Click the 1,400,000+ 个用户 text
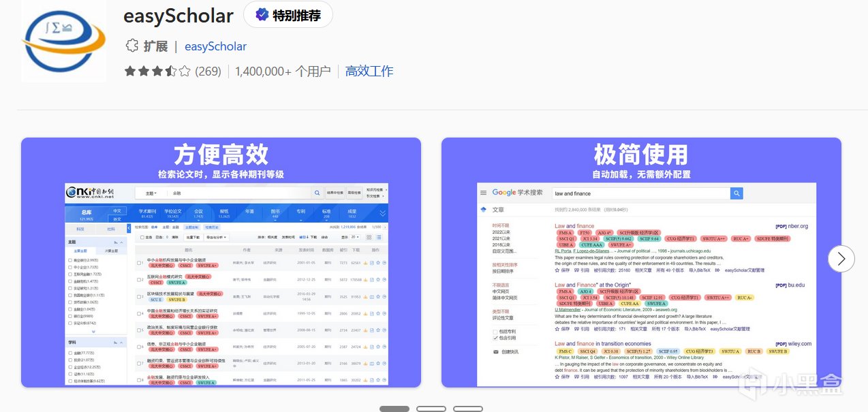 coord(283,72)
